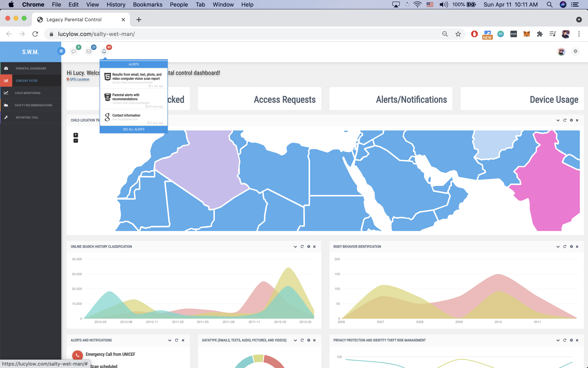Open Child Monitoring in sidebar
Image resolution: width=588 pixels, height=368 pixels.
tap(31, 93)
